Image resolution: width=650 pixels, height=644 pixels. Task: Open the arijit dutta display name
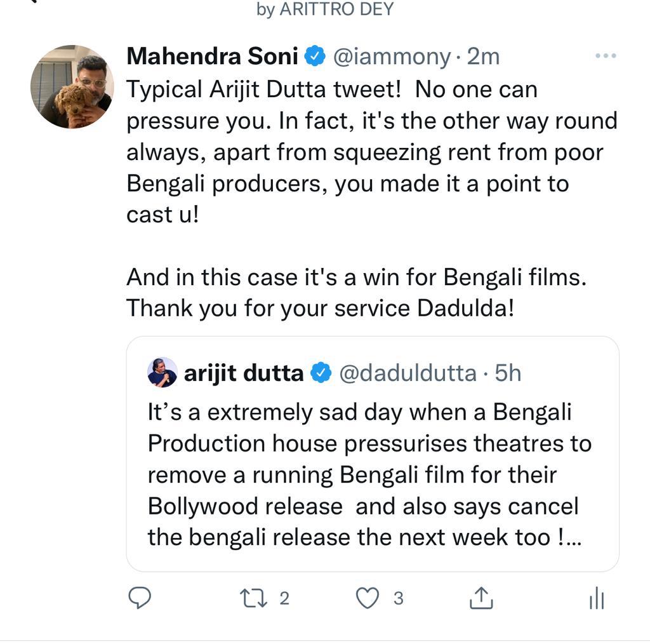(244, 373)
